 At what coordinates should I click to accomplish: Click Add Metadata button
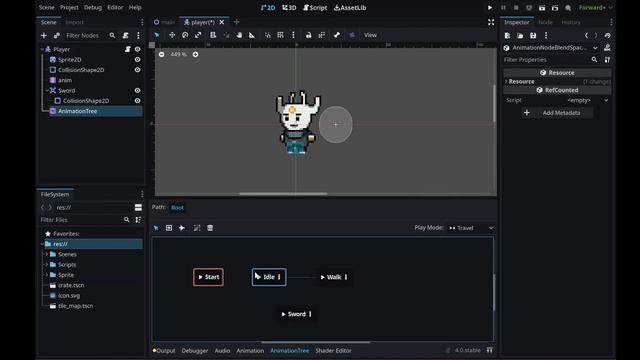pyautogui.click(x=557, y=113)
